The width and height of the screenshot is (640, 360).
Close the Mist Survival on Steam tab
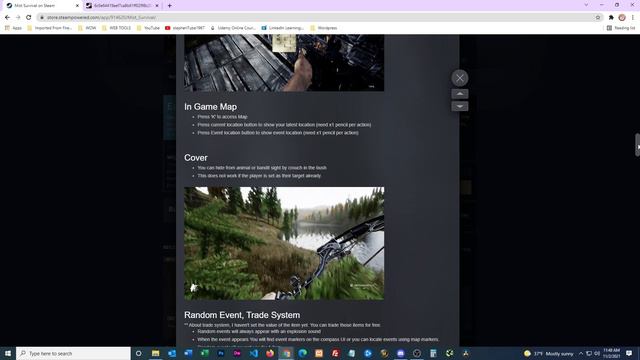tap(77, 6)
